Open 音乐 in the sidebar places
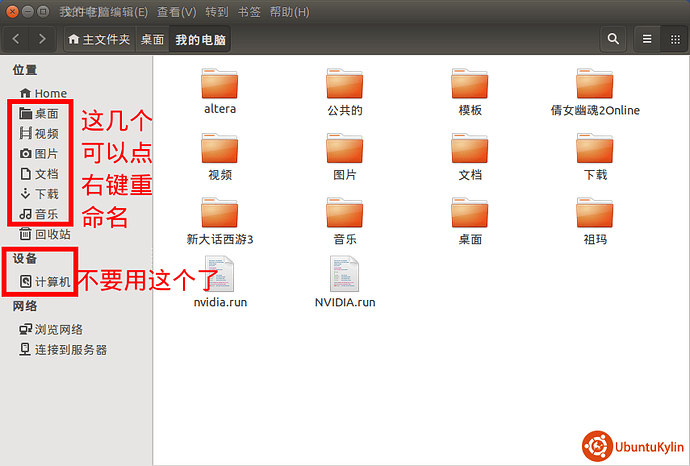This screenshot has width=690, height=466. pyautogui.click(x=39, y=214)
